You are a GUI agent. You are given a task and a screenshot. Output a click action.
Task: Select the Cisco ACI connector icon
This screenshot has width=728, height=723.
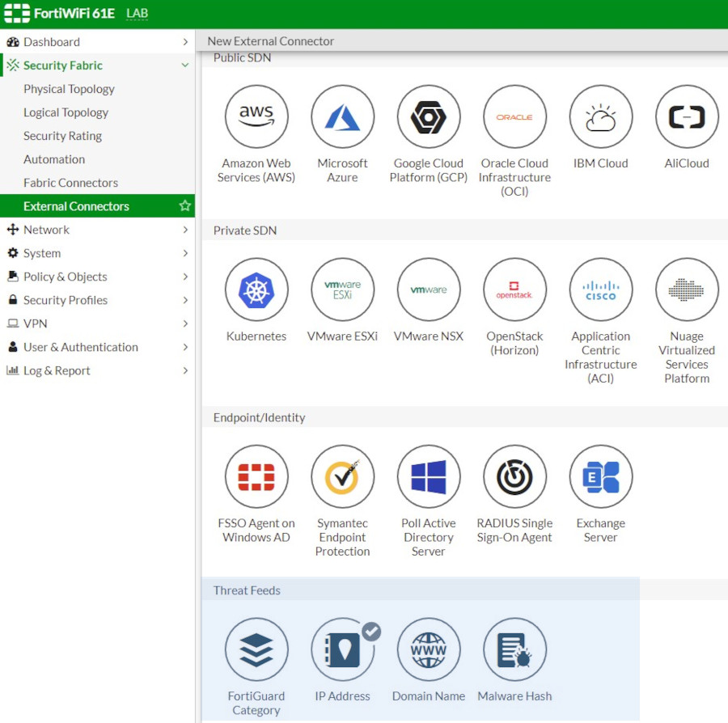coord(601,290)
